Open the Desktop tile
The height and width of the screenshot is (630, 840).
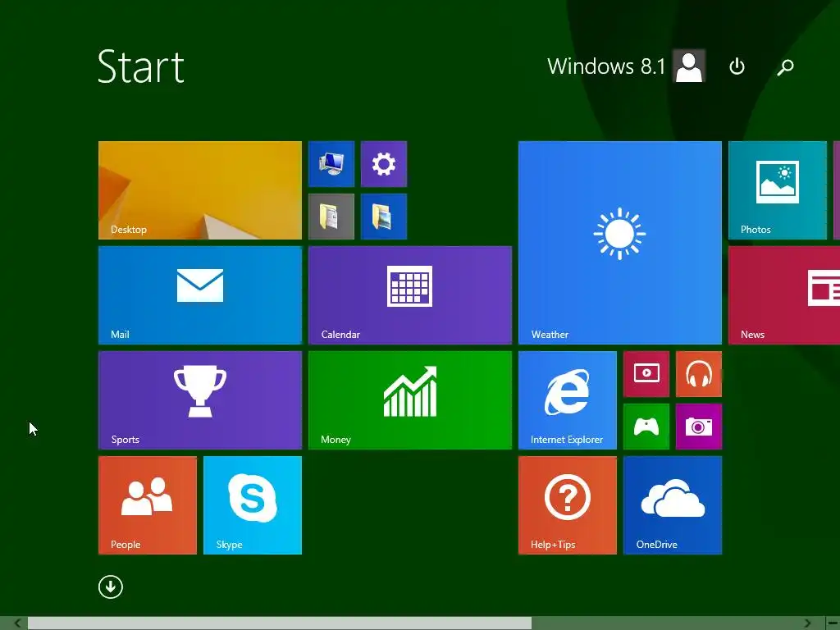point(200,190)
